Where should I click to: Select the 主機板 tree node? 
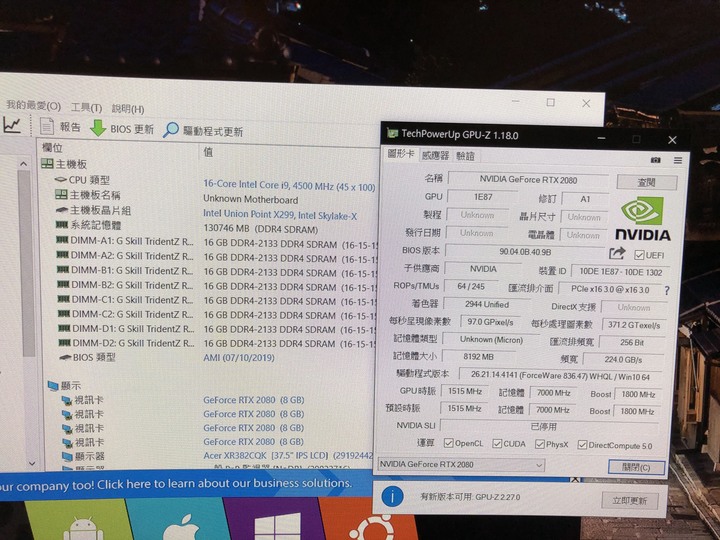click(x=64, y=163)
